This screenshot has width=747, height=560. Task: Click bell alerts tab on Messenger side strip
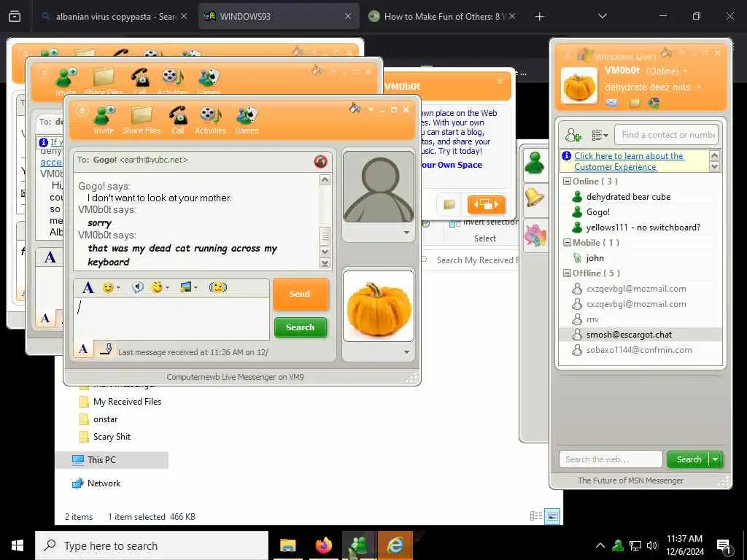coord(535,197)
